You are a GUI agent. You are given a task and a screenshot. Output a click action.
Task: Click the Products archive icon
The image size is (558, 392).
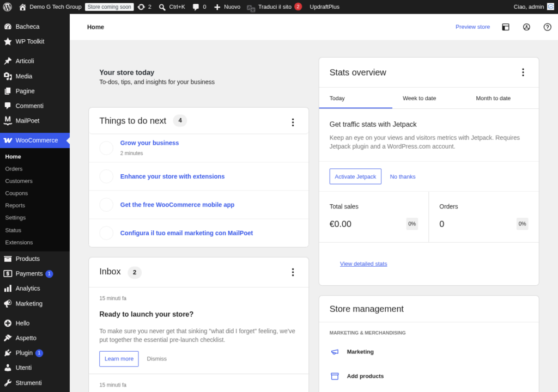[8, 259]
